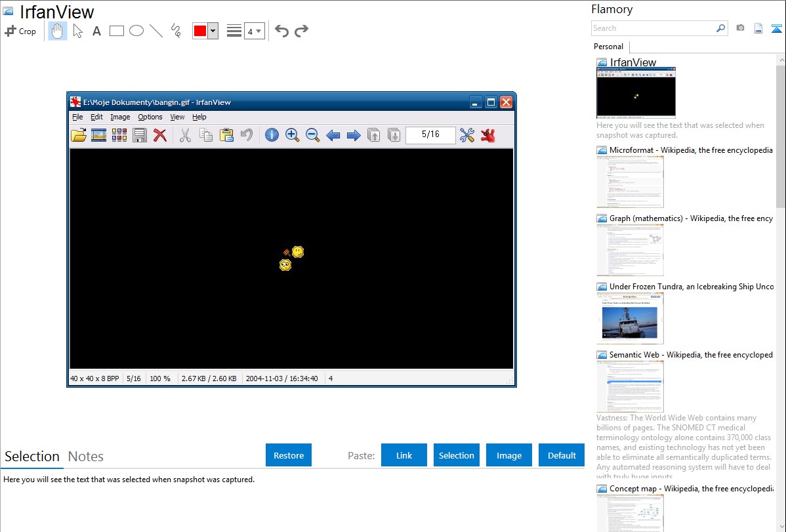786x532 pixels.
Task: Expand the line thickness dropdown
Action: pos(254,31)
